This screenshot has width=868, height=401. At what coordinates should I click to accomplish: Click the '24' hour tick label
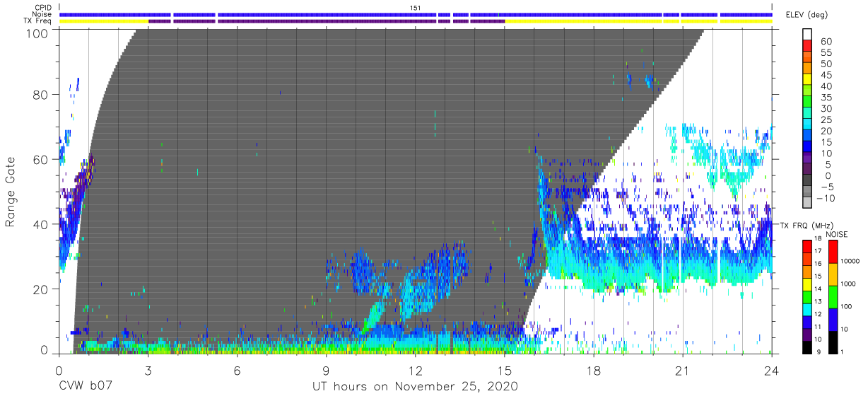click(x=772, y=370)
